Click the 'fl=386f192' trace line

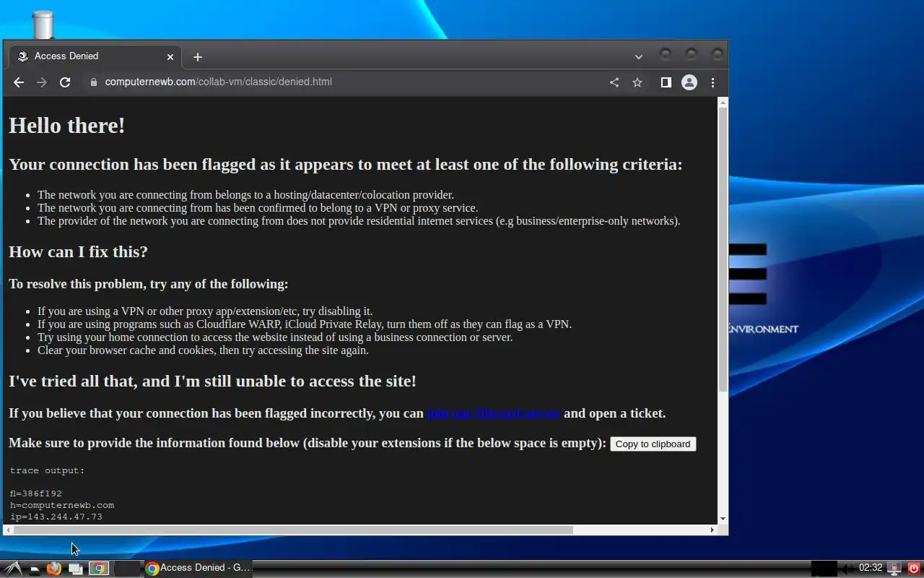36,494
